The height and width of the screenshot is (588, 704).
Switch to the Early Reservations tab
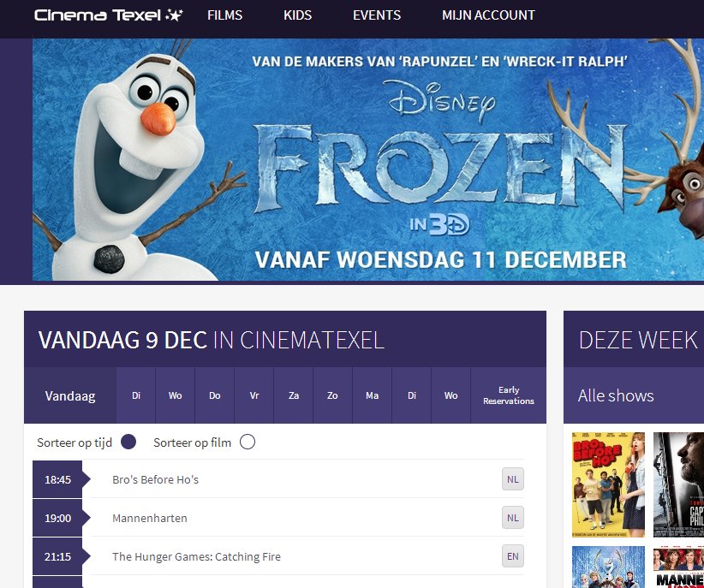tap(509, 395)
